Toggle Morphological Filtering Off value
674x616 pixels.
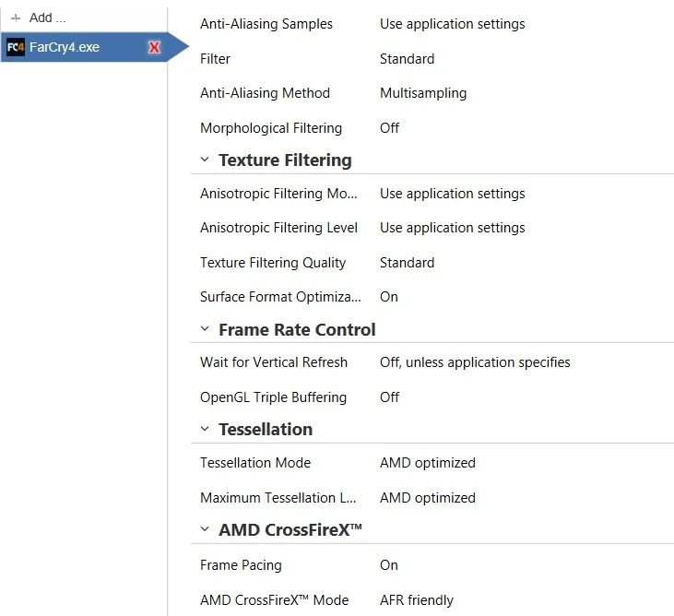[x=389, y=128]
